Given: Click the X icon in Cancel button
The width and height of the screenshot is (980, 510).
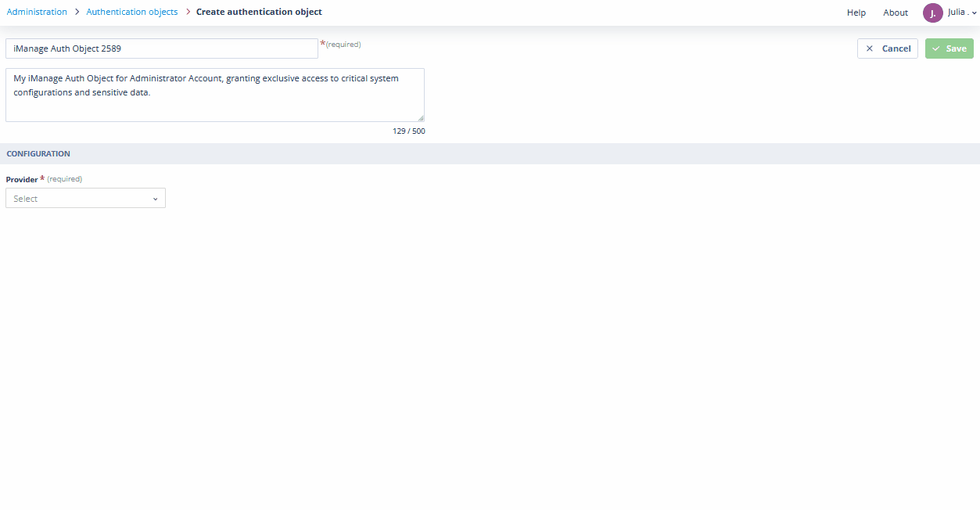Looking at the screenshot, I should [869, 48].
